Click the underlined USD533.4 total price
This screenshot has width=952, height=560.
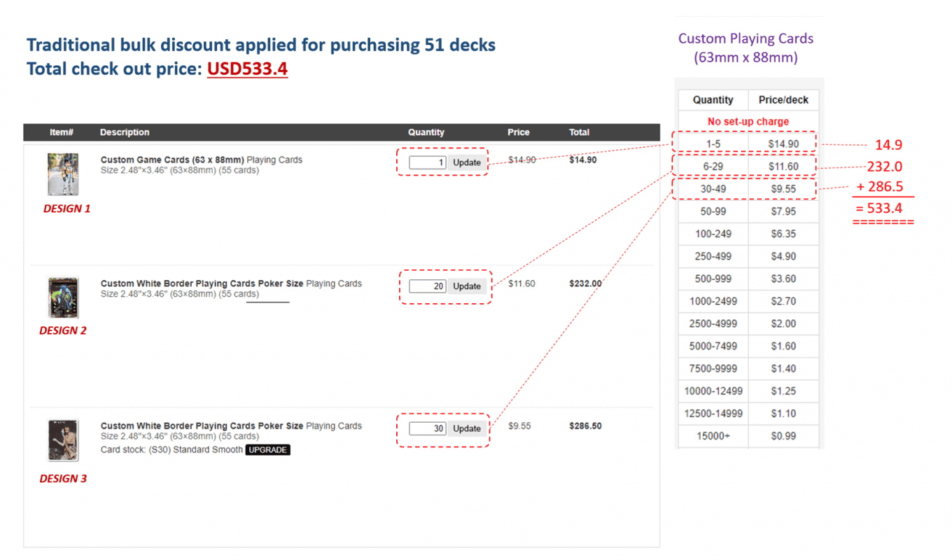(x=247, y=69)
